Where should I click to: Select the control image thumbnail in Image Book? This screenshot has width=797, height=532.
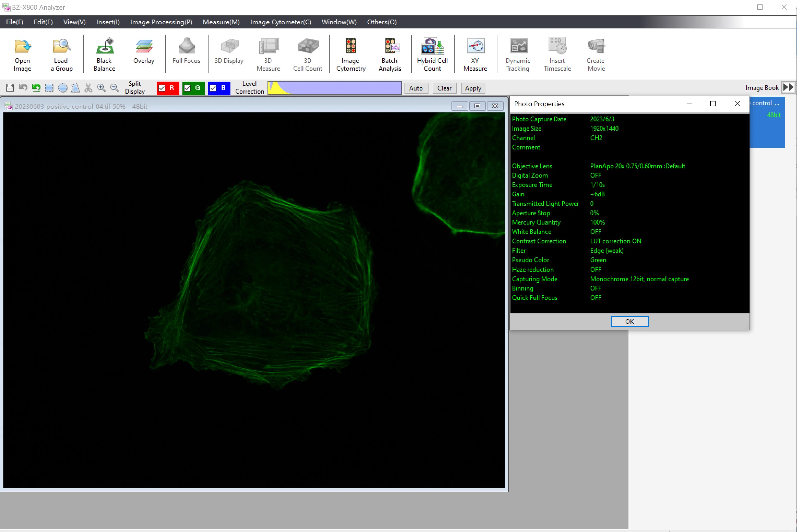coord(767,122)
